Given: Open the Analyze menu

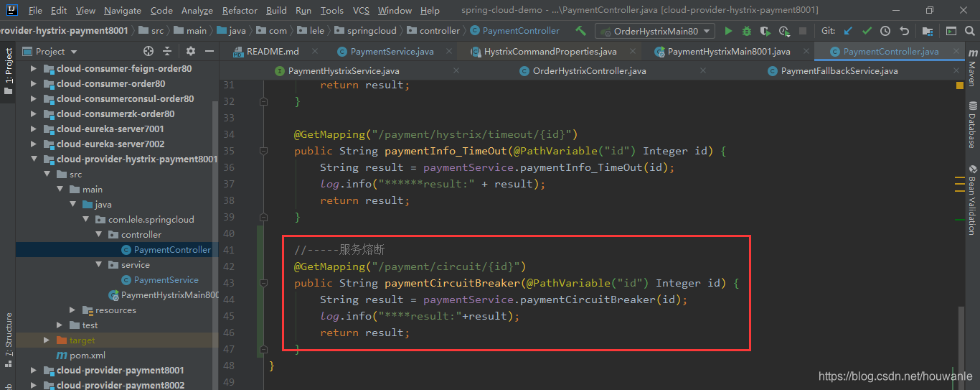Looking at the screenshot, I should point(197,11).
